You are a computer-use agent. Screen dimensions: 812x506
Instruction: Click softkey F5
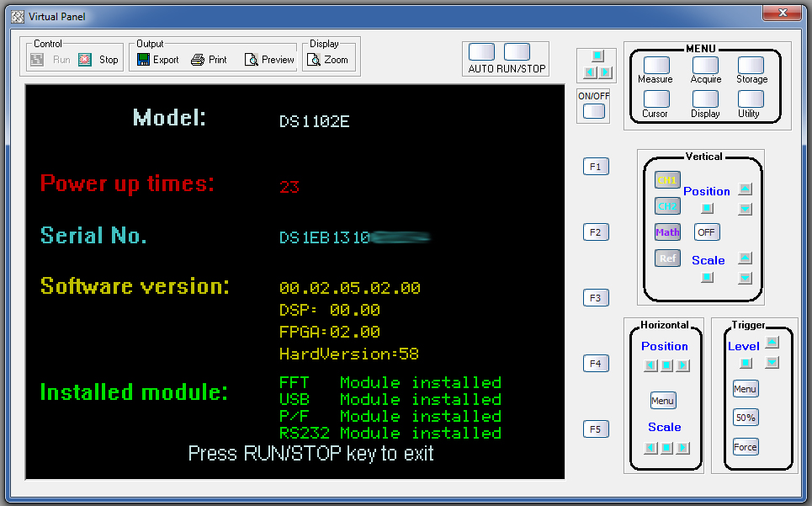pos(596,429)
